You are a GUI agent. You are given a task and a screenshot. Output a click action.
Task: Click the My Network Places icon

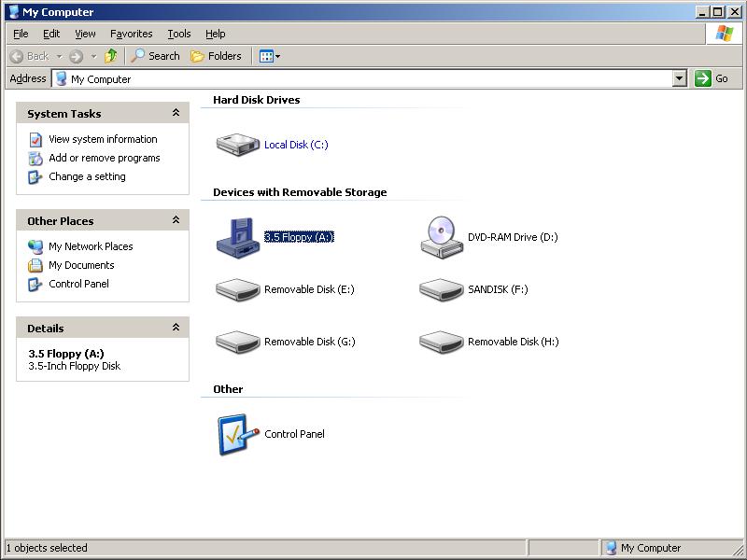coord(35,246)
